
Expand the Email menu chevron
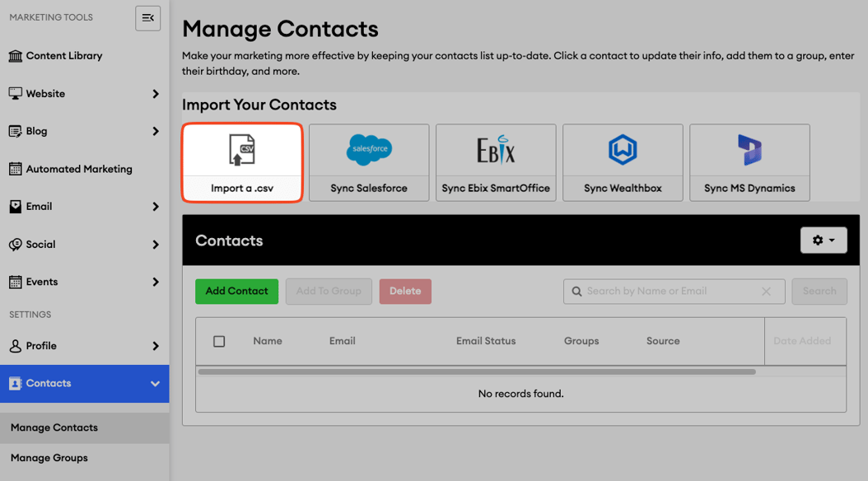pyautogui.click(x=155, y=206)
